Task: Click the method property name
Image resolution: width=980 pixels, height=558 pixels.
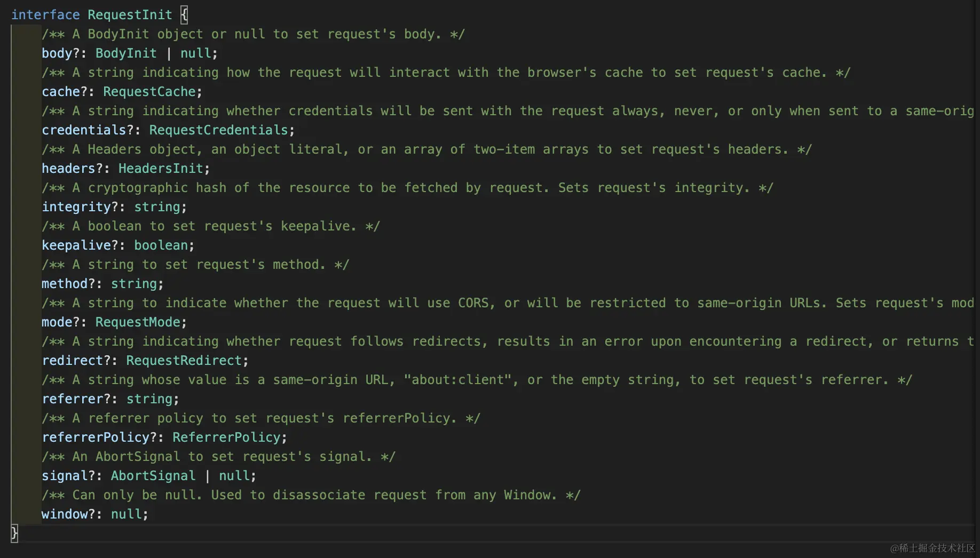Action: [x=65, y=284]
